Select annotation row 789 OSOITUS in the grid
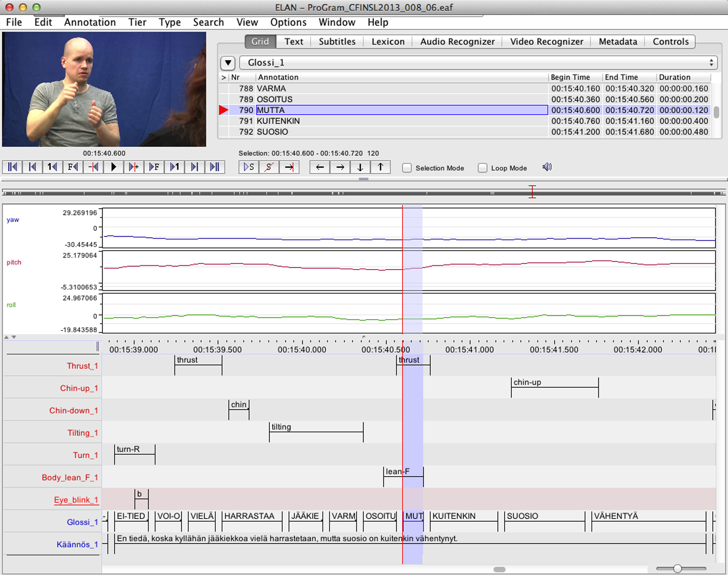This screenshot has height=575, width=728. pyautogui.click(x=465, y=99)
